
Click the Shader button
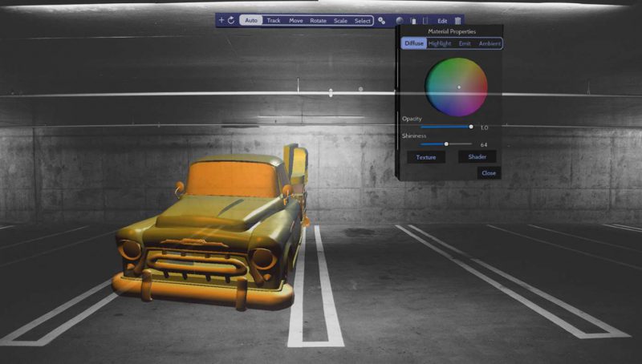tap(477, 157)
